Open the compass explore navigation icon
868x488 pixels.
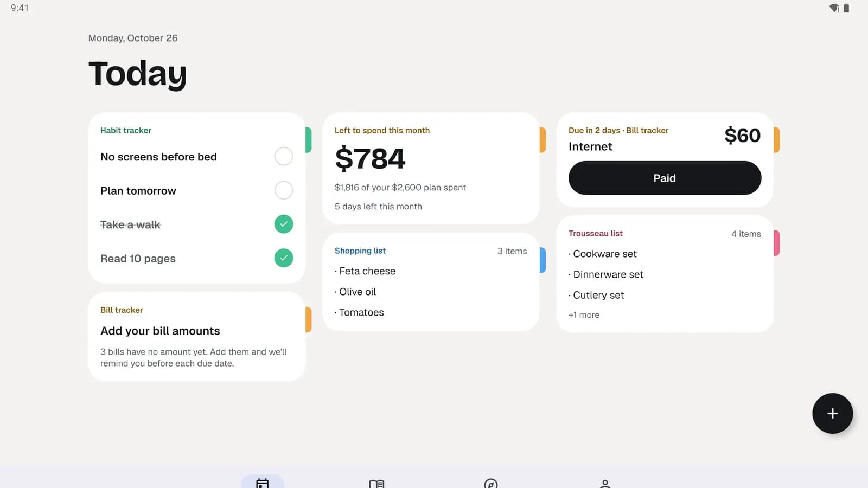click(x=491, y=483)
